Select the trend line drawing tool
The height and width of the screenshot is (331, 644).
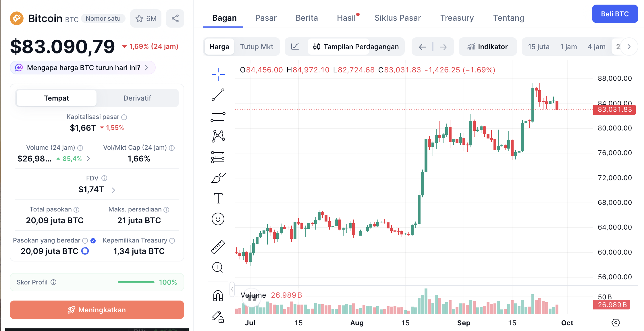218,95
